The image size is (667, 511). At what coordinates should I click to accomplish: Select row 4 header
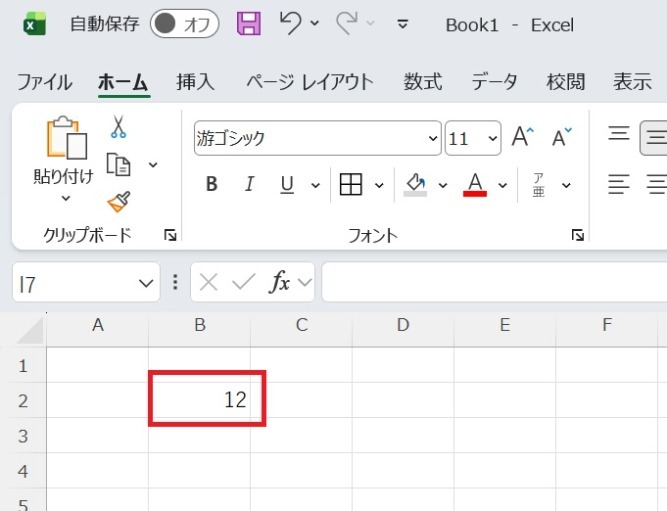click(x=23, y=471)
